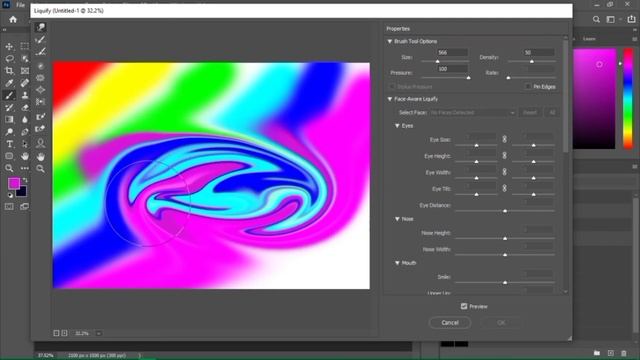Open the Select Face dropdown
The width and height of the screenshot is (640, 360).
[x=472, y=112]
